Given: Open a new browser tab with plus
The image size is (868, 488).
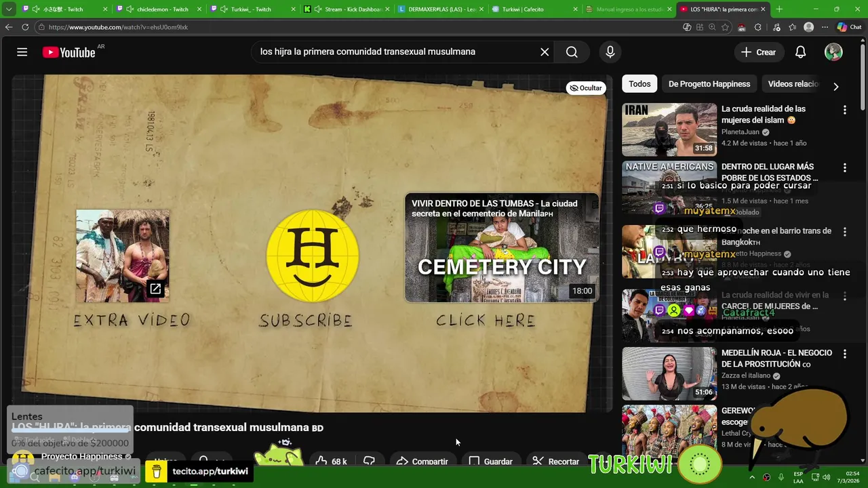Looking at the screenshot, I should pyautogui.click(x=779, y=9).
